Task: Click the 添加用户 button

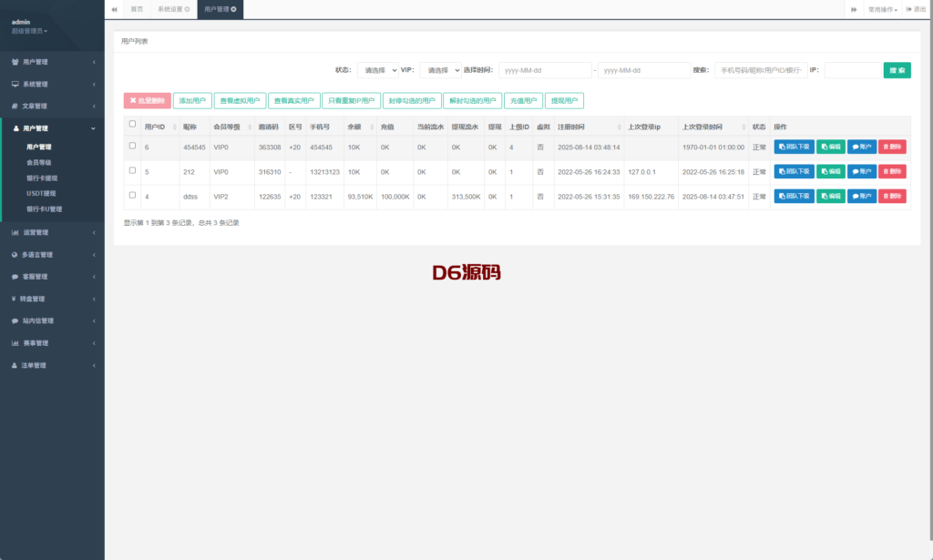Action: coord(192,101)
